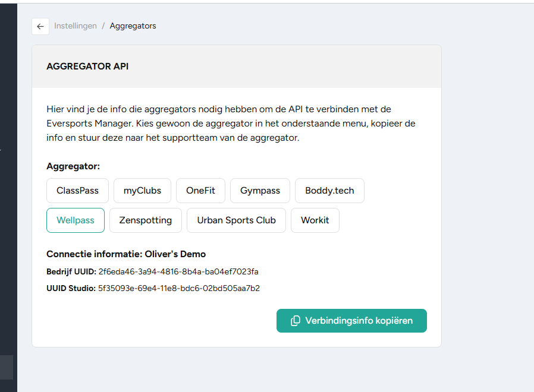
Task: Switch to the Workit aggregator
Action: pos(315,220)
